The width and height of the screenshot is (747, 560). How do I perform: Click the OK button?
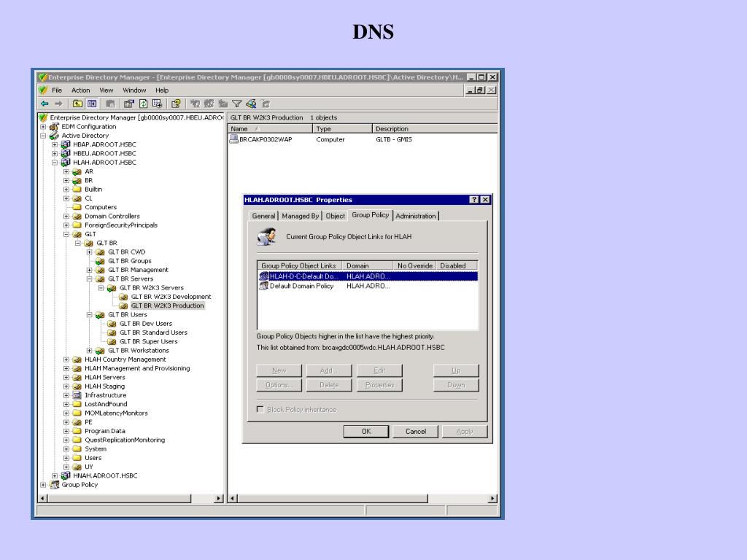click(366, 432)
